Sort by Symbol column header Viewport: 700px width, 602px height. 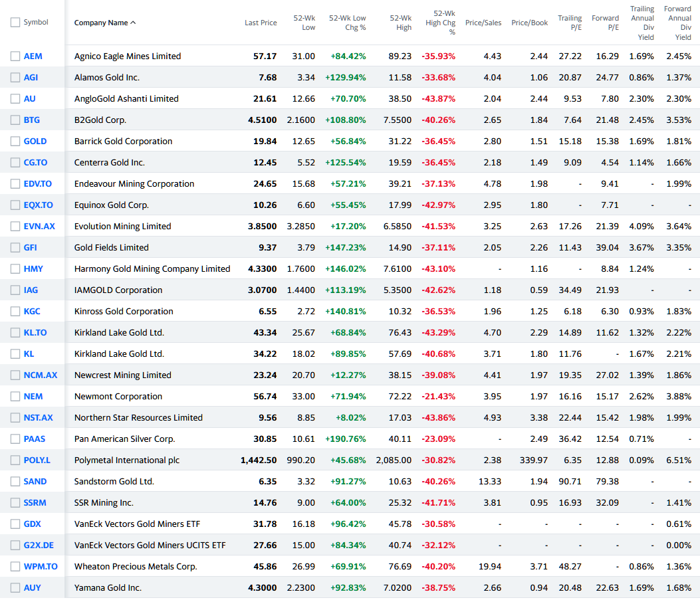coord(36,23)
